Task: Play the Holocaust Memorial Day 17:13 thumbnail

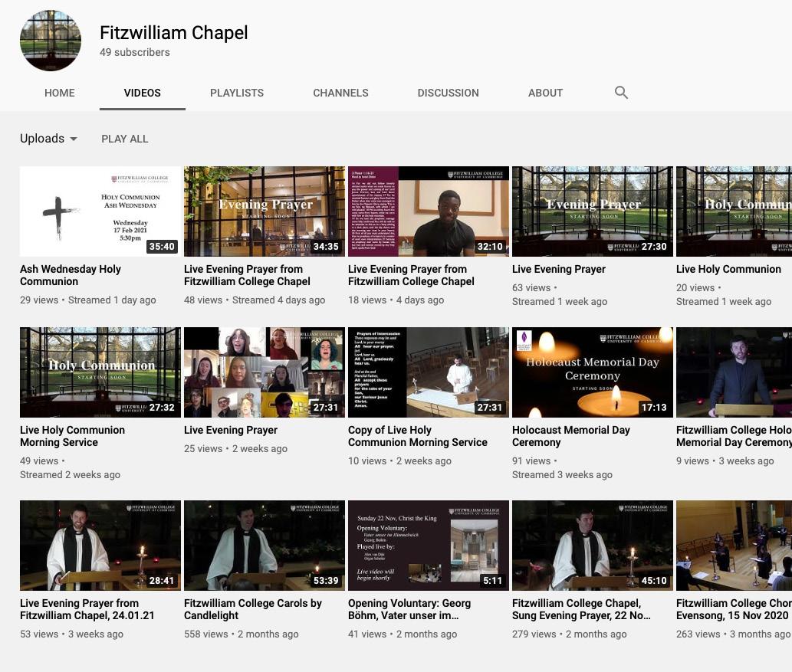Action: (593, 372)
